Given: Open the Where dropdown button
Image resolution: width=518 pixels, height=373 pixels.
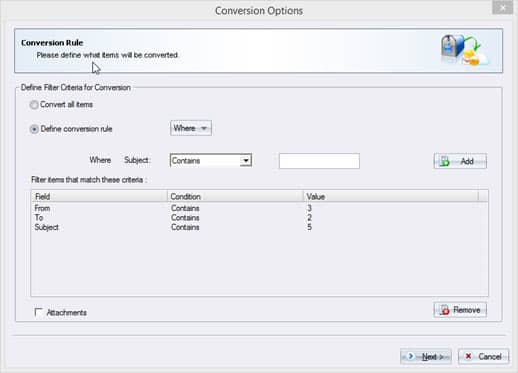Looking at the screenshot, I should click(191, 128).
